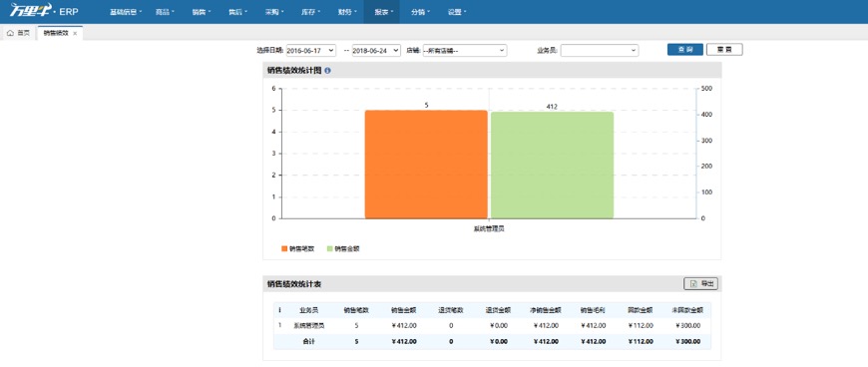Click ¥300.00 in the 系统管理员 row

click(x=687, y=325)
